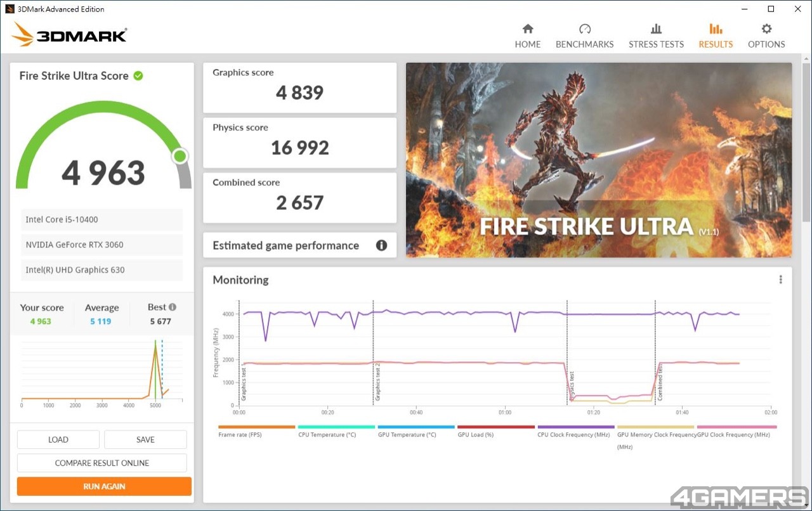Open the OPTIONS tab
The width and height of the screenshot is (812, 511).
766,36
